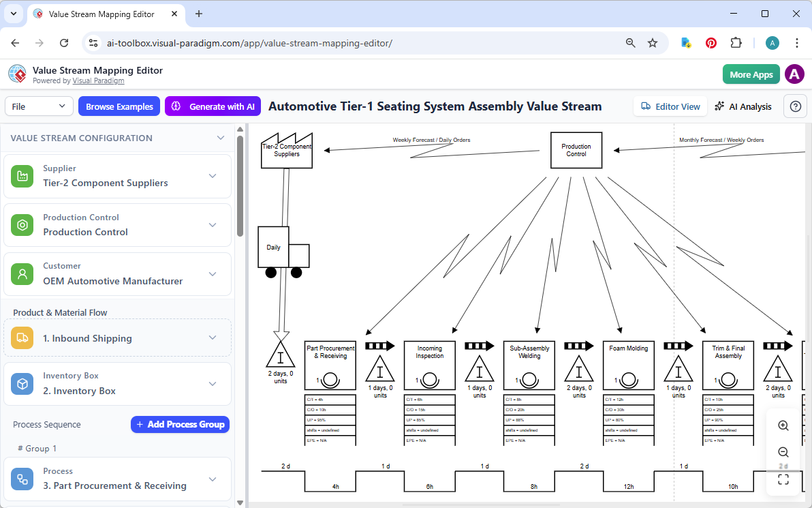Select the Process icon for Part Procurement
The image size is (812, 508).
22,478
